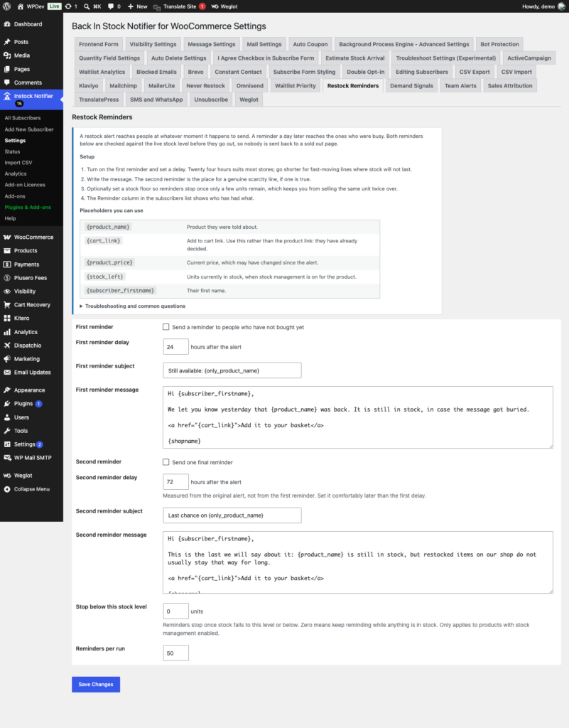
Task: Switch to the Frontend Form tab
Action: 99,44
